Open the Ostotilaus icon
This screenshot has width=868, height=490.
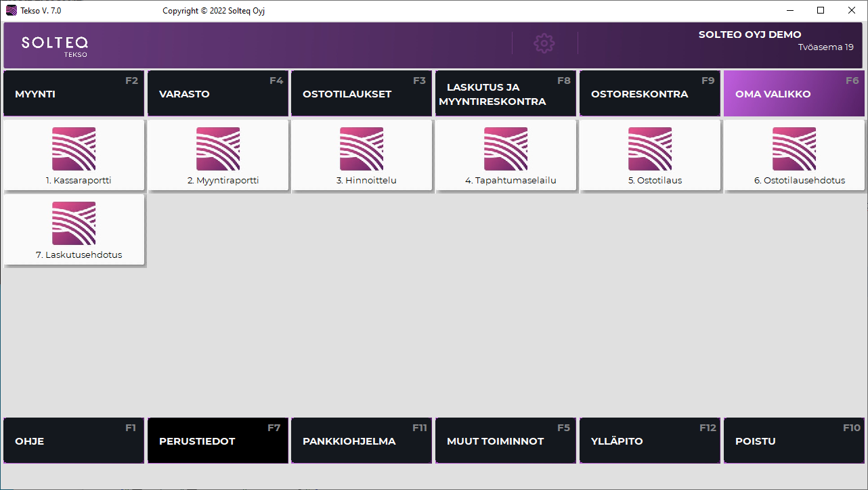650,149
